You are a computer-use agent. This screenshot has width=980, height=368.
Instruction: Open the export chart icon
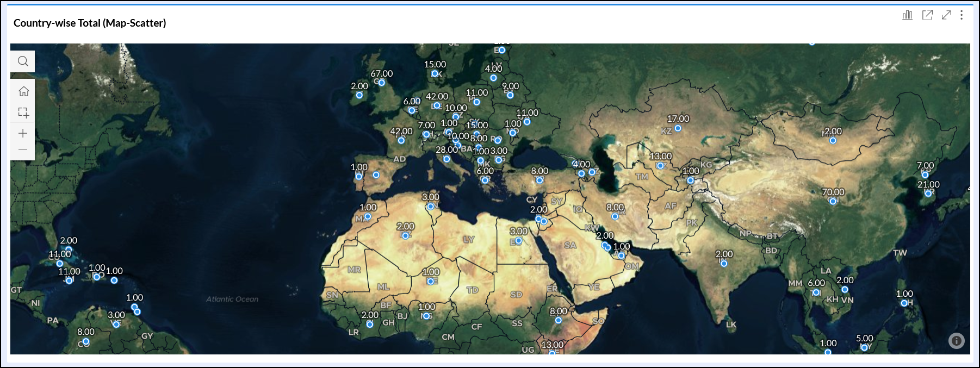[x=927, y=15]
